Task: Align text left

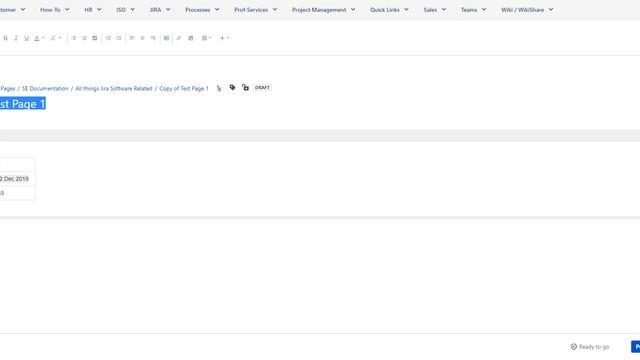Action: click(x=132, y=38)
